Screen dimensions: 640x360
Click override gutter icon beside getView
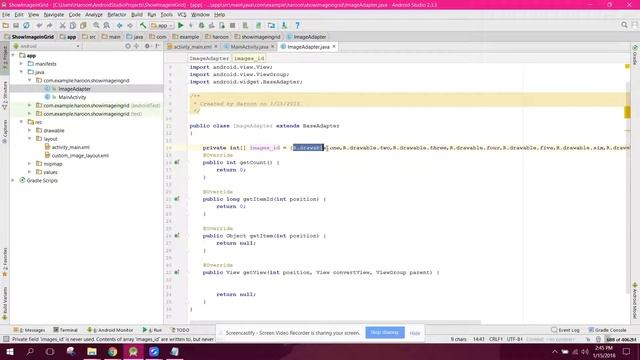point(177,272)
